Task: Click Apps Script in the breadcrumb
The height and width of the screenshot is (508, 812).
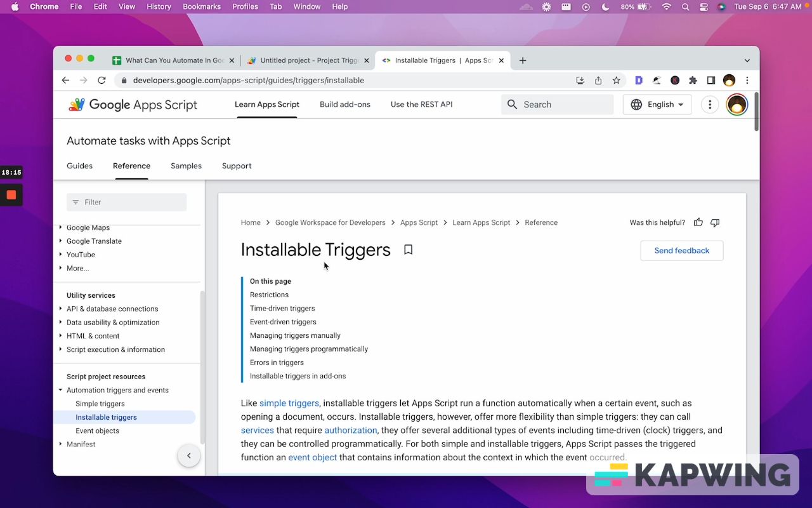Action: [x=419, y=222]
